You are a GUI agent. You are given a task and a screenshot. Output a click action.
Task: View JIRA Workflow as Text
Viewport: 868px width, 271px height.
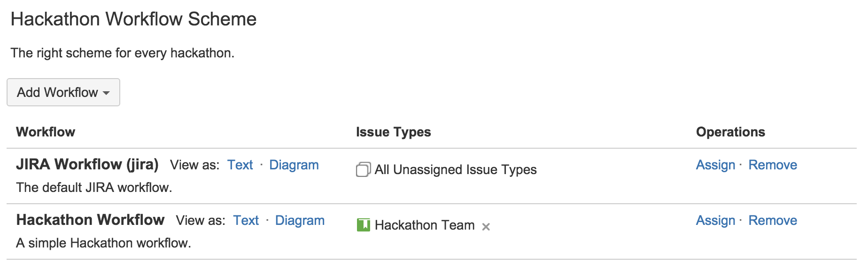point(240,165)
